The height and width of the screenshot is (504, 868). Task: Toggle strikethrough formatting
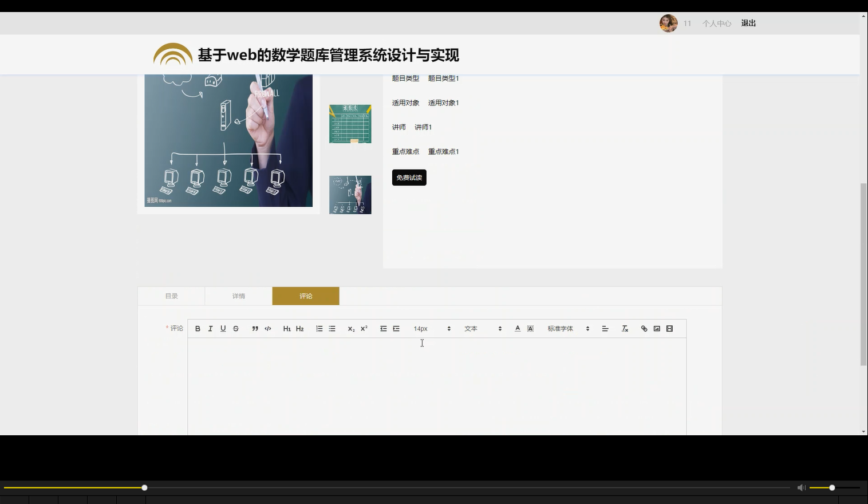click(235, 328)
